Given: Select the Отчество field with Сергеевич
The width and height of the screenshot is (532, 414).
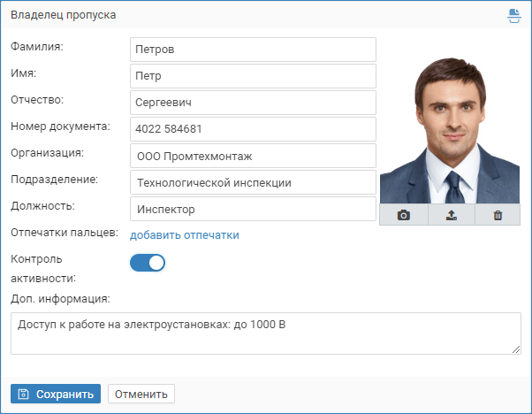Looking at the screenshot, I should [252, 103].
